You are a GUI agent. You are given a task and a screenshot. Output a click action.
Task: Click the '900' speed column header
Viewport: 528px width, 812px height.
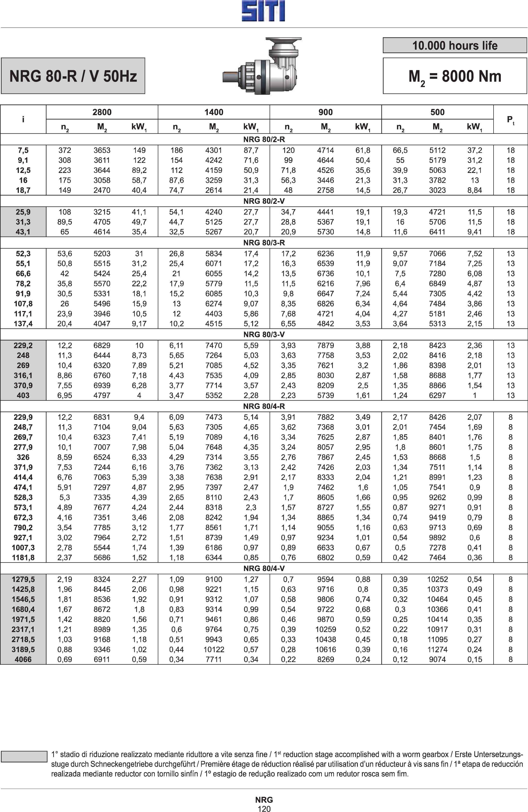point(326,112)
